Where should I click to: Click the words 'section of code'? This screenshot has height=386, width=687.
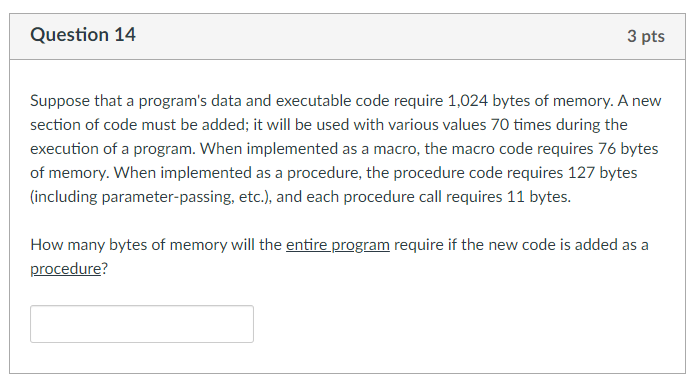[x=83, y=125]
